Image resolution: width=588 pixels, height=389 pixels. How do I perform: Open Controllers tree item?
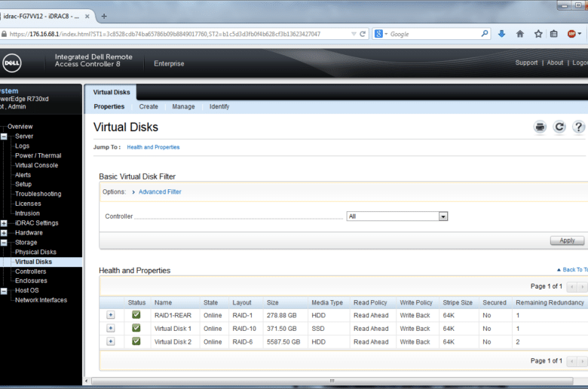coord(30,271)
